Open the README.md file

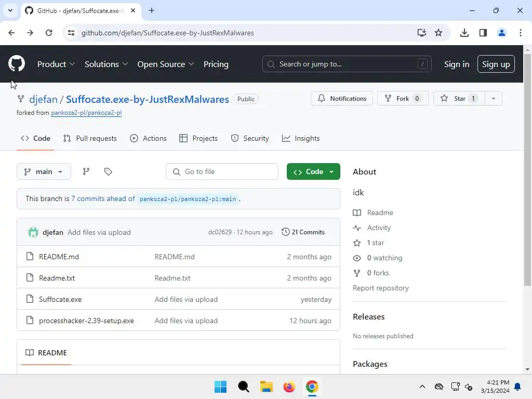point(59,257)
